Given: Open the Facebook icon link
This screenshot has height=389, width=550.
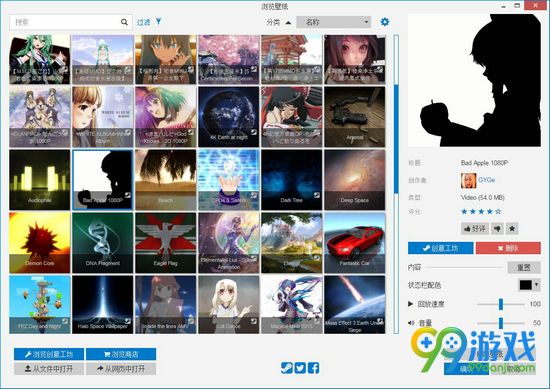Looking at the screenshot, I should tap(313, 368).
